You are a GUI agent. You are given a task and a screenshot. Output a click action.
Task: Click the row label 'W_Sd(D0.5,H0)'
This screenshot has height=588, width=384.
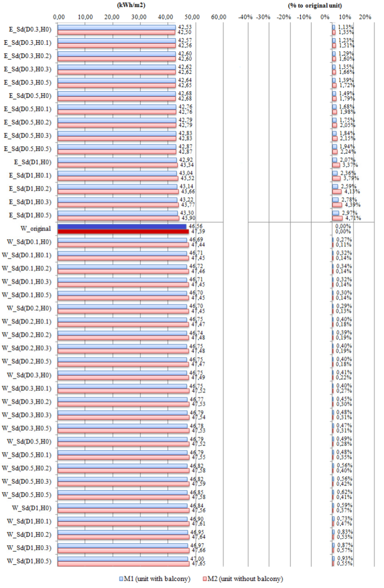(x=29, y=441)
